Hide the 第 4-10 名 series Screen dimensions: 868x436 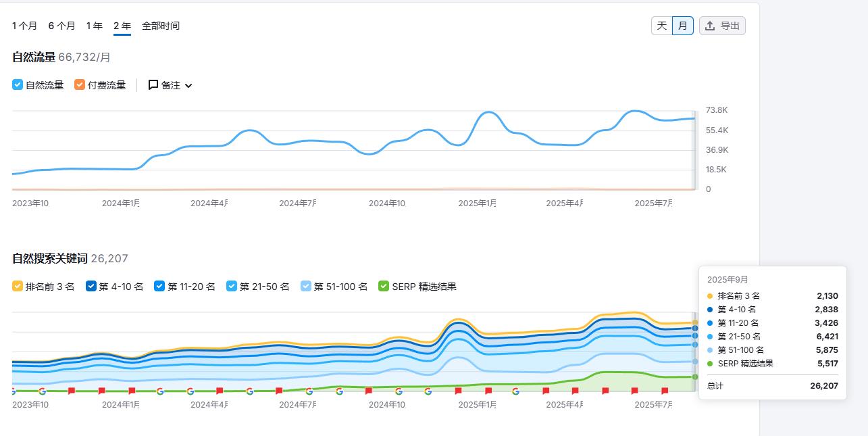[x=91, y=287]
